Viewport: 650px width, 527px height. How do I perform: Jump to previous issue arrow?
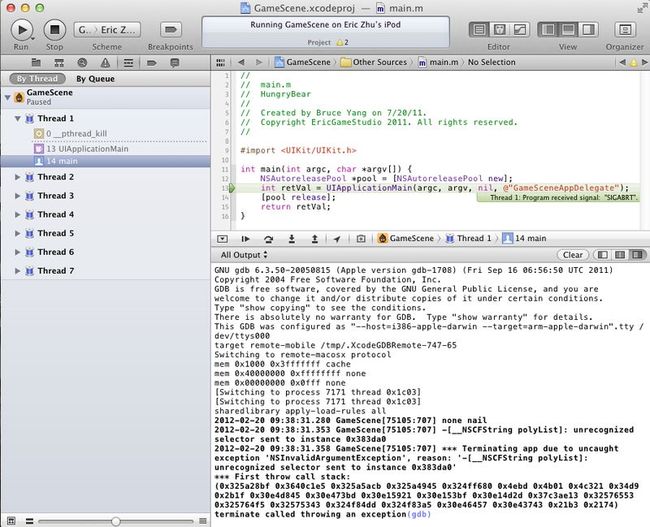(622, 63)
